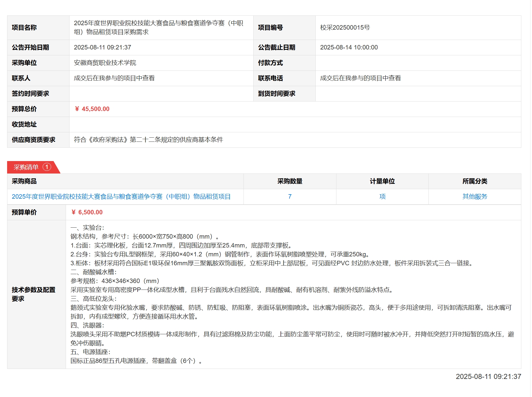
Task: Click the yen symbol before 6,500.00
Action: click(73, 212)
